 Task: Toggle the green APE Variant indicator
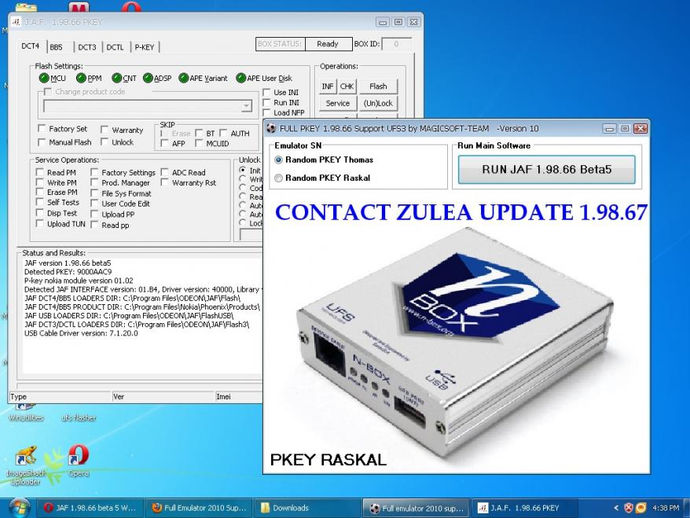click(184, 78)
